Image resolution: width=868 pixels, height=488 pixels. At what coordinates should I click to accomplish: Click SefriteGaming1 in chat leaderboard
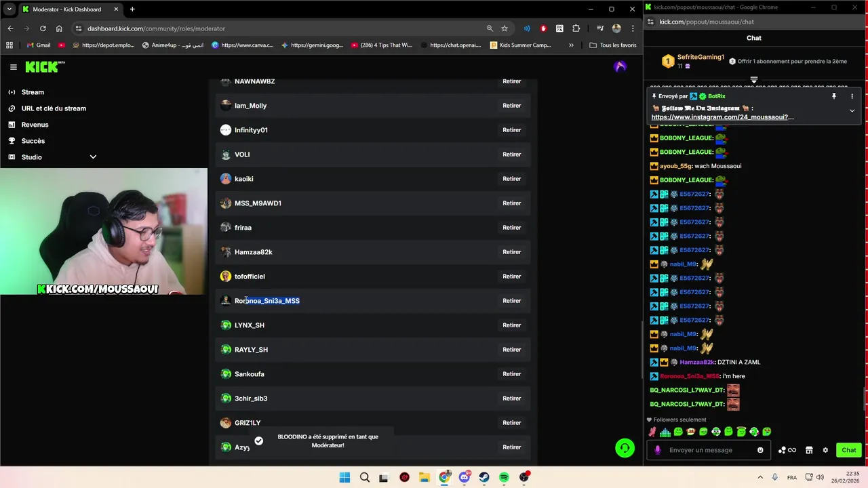(x=701, y=58)
